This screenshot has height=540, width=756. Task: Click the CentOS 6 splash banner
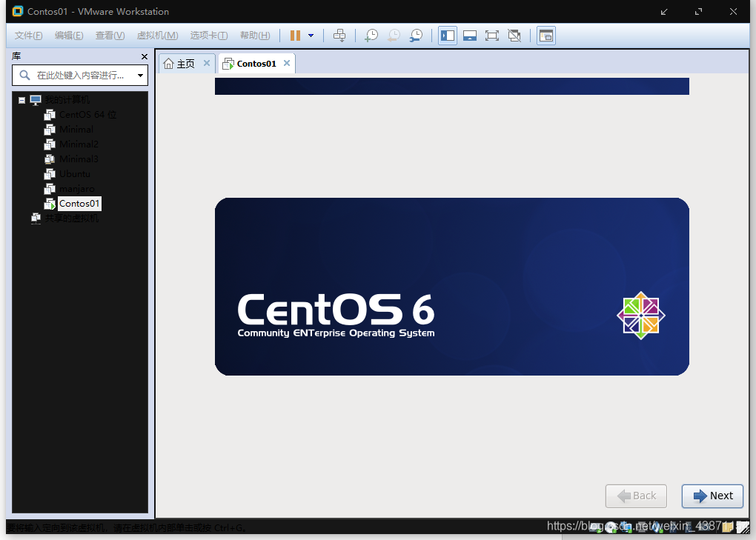click(452, 287)
